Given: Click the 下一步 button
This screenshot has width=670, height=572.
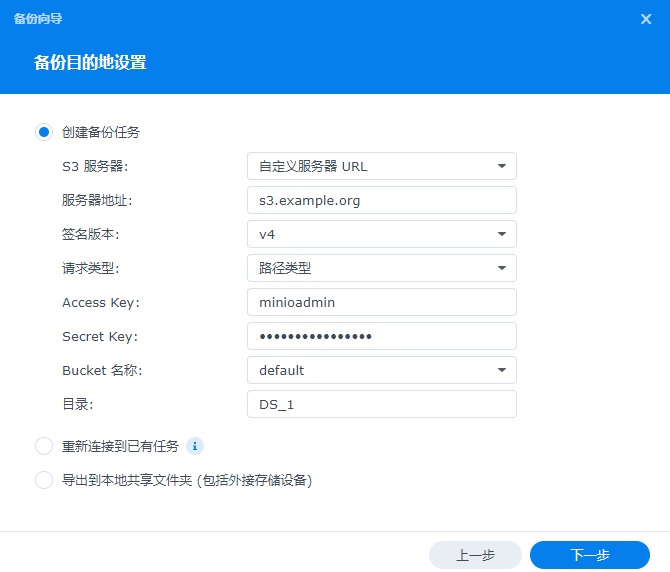Looking at the screenshot, I should point(590,555).
